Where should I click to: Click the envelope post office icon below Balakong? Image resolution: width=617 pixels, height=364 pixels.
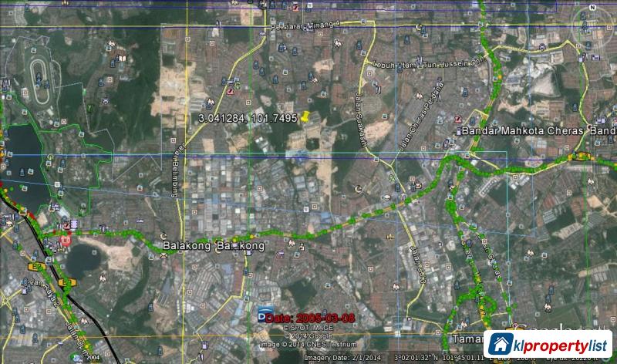point(163,255)
